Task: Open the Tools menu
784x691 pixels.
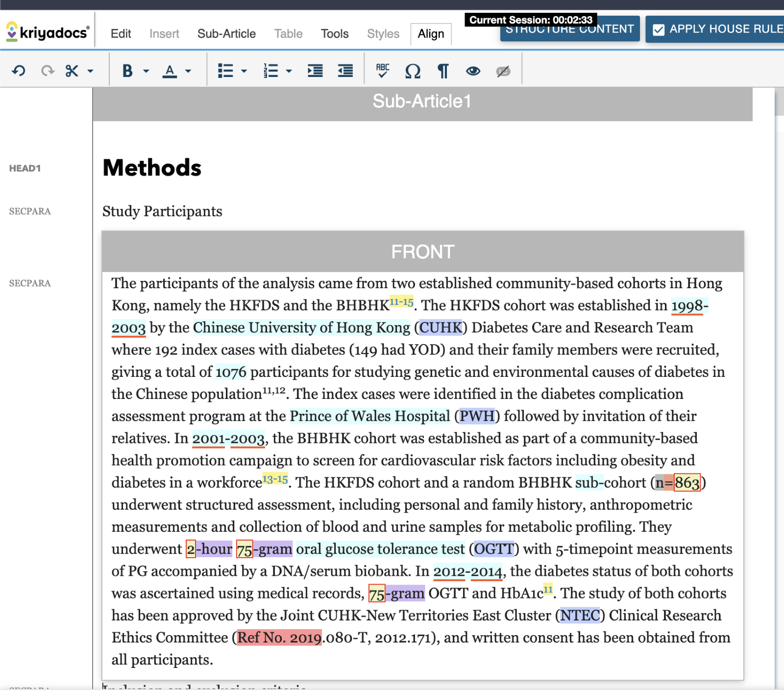Action: coord(335,34)
